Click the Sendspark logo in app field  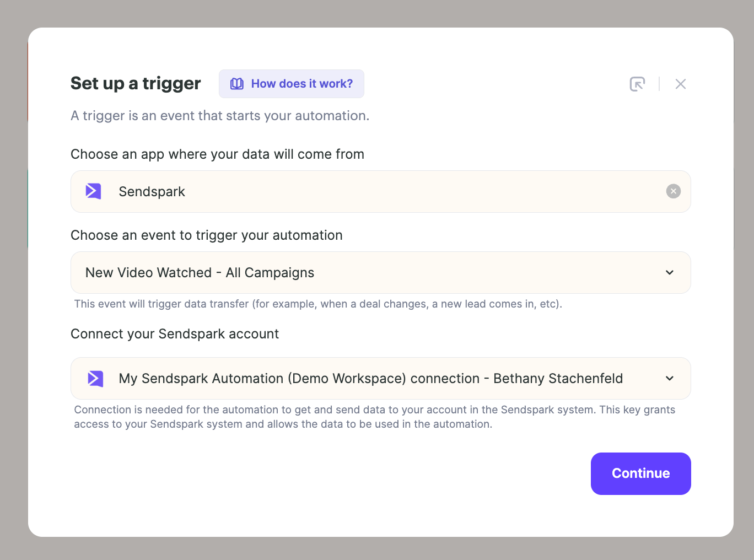coord(93,191)
